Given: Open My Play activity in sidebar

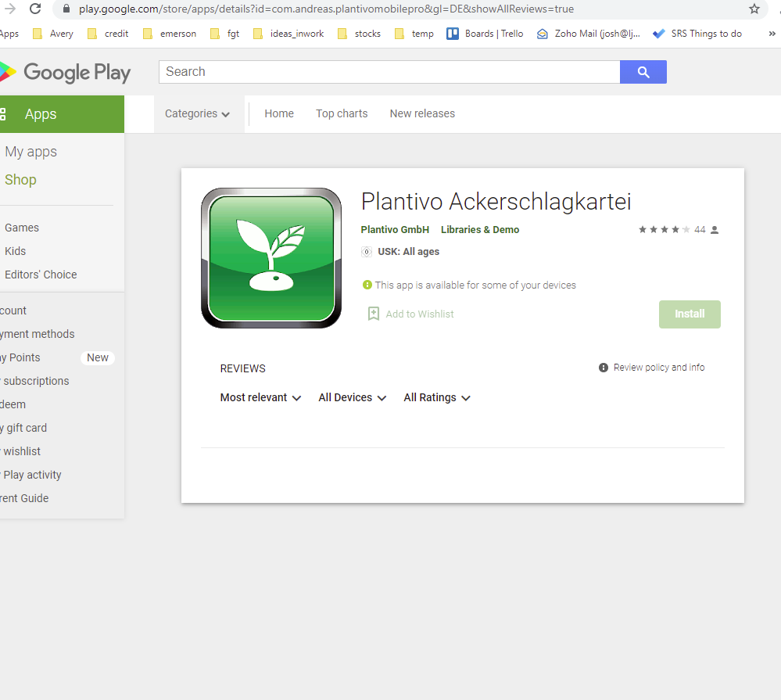Looking at the screenshot, I should click(31, 474).
